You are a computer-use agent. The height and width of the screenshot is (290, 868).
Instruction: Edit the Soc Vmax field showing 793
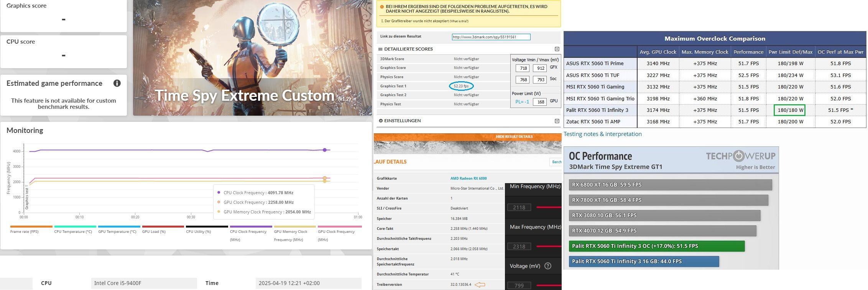pyautogui.click(x=540, y=80)
